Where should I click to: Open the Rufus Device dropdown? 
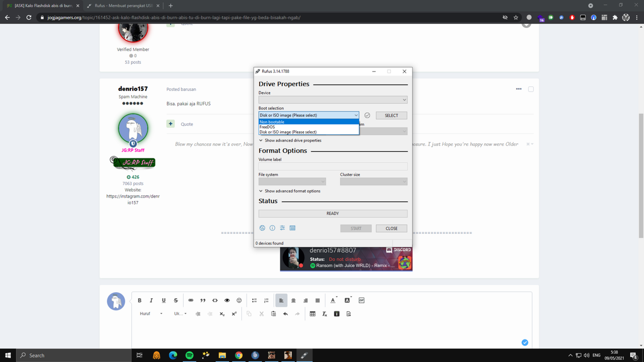333,100
